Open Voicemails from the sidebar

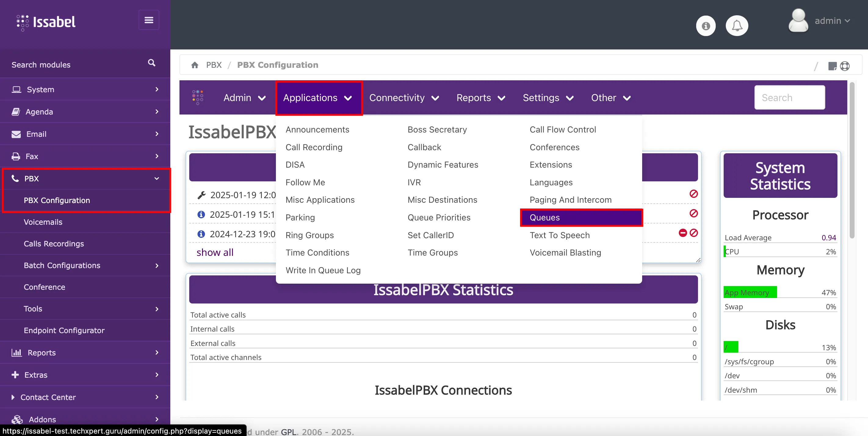(x=43, y=222)
